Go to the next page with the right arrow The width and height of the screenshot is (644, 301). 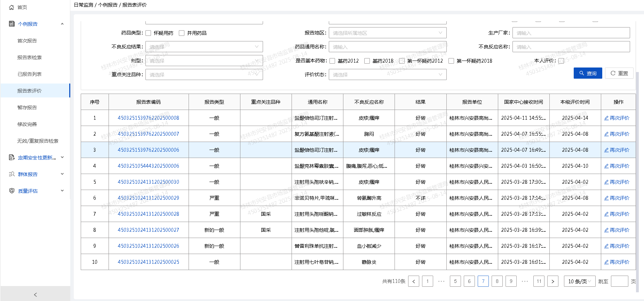(552, 281)
